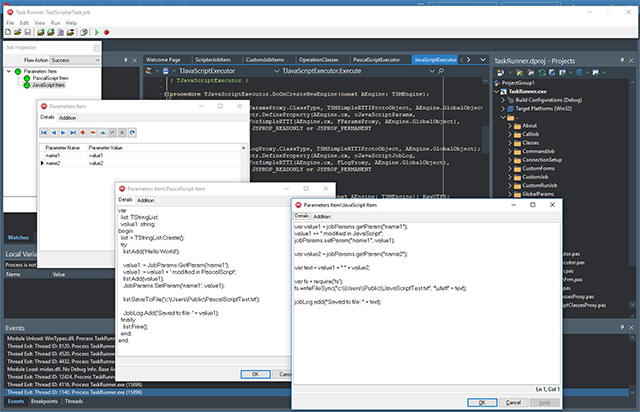Select Addition tab in PascalScript Item dialog
This screenshot has height=412, width=640.
(x=145, y=200)
